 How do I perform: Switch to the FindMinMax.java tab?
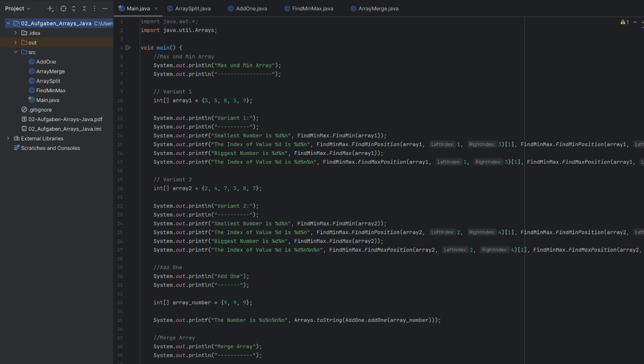point(312,8)
